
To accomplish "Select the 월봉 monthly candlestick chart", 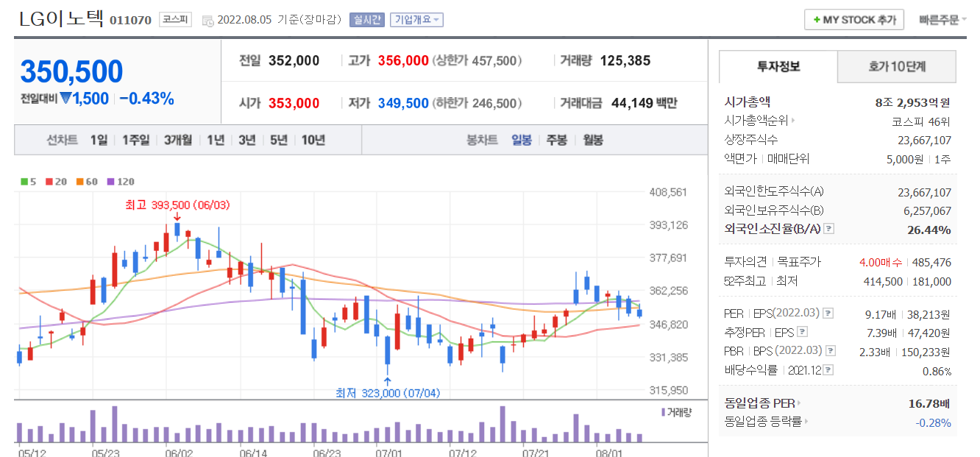I will [592, 140].
